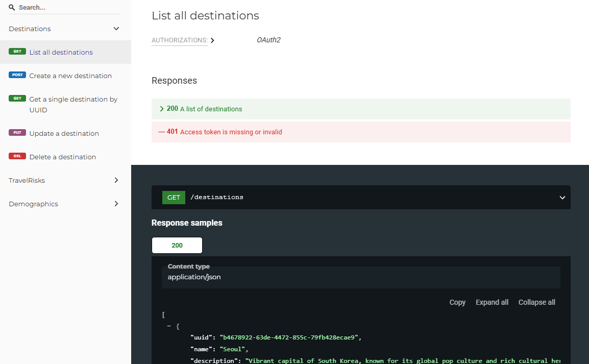Viewport: 589px width, 364px height.
Task: Click GET badge for single destination by UUID
Action: click(x=17, y=99)
